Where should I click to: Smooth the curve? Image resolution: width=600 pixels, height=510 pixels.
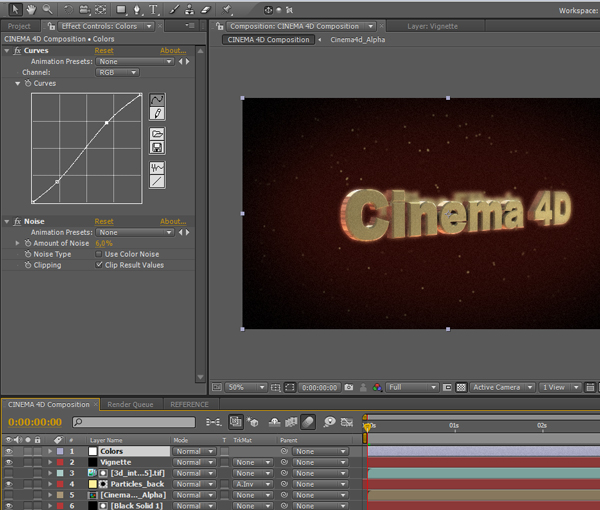pos(157,168)
